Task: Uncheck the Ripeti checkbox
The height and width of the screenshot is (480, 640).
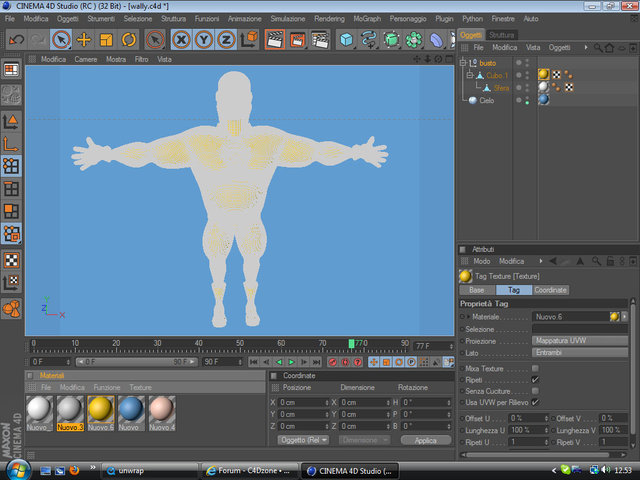Action: (535, 380)
